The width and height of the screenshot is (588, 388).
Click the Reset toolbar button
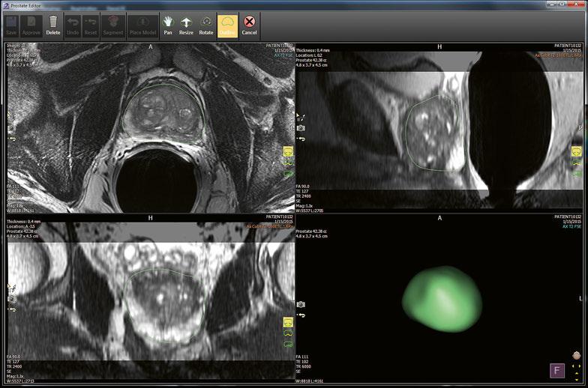[90, 25]
